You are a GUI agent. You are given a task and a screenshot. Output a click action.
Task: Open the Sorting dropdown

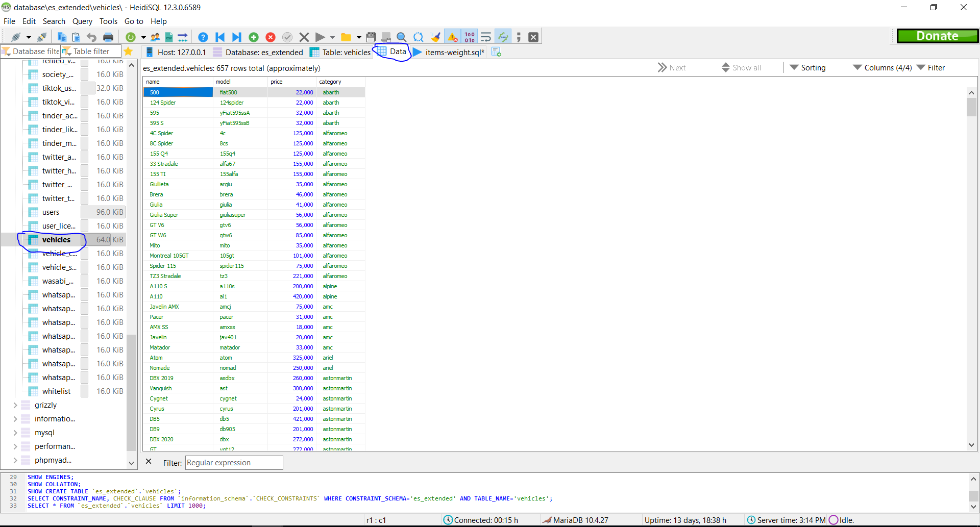[807, 68]
